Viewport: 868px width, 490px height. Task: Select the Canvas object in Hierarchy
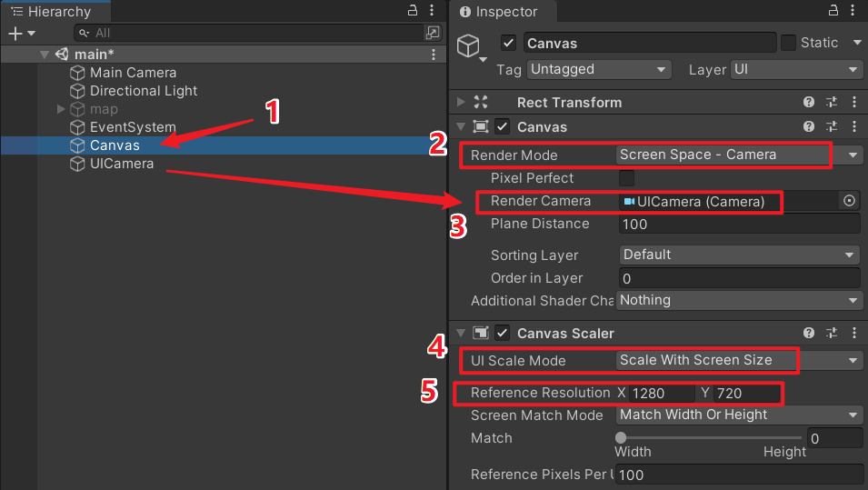pos(115,145)
